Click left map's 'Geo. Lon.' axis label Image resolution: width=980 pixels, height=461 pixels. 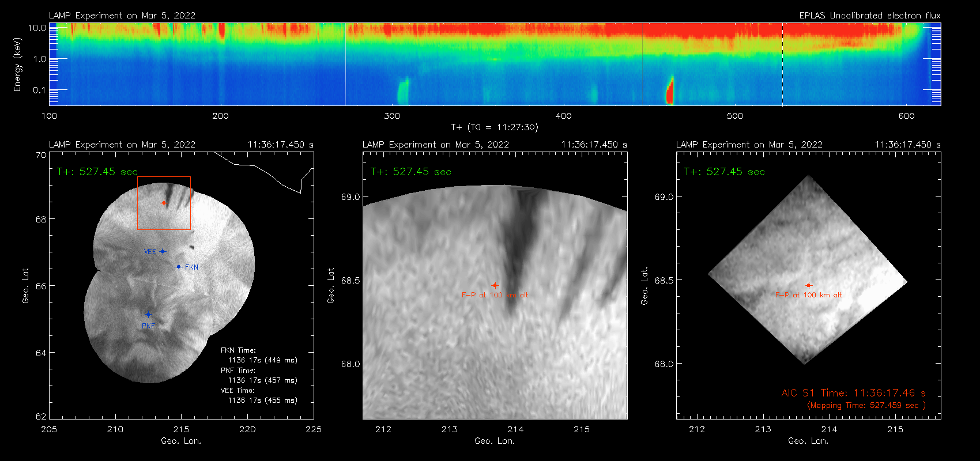pyautogui.click(x=181, y=441)
